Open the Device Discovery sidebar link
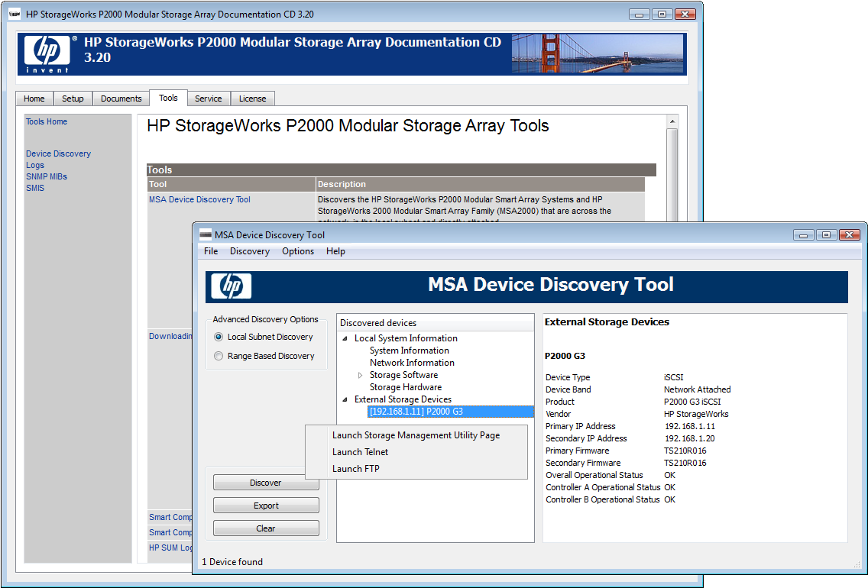Viewport: 868px width, 588px height. click(58, 153)
